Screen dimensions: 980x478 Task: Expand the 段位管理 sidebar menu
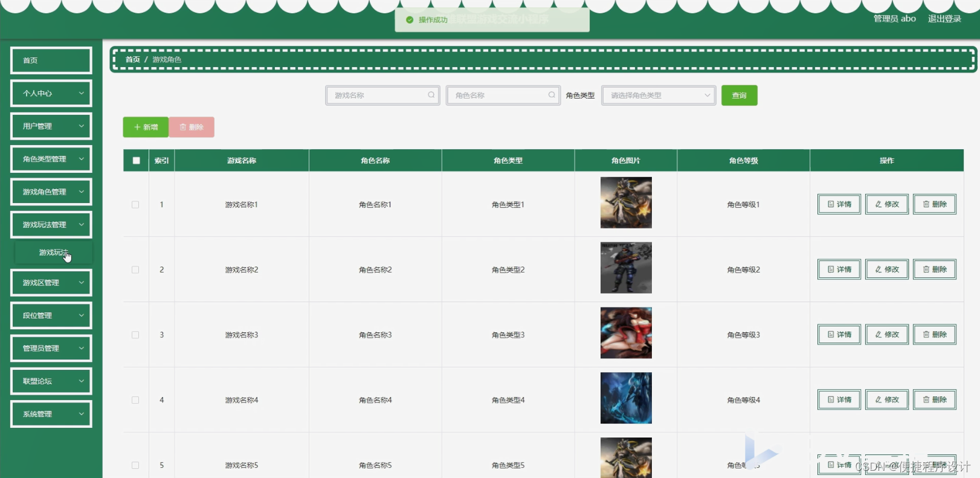pyautogui.click(x=51, y=315)
